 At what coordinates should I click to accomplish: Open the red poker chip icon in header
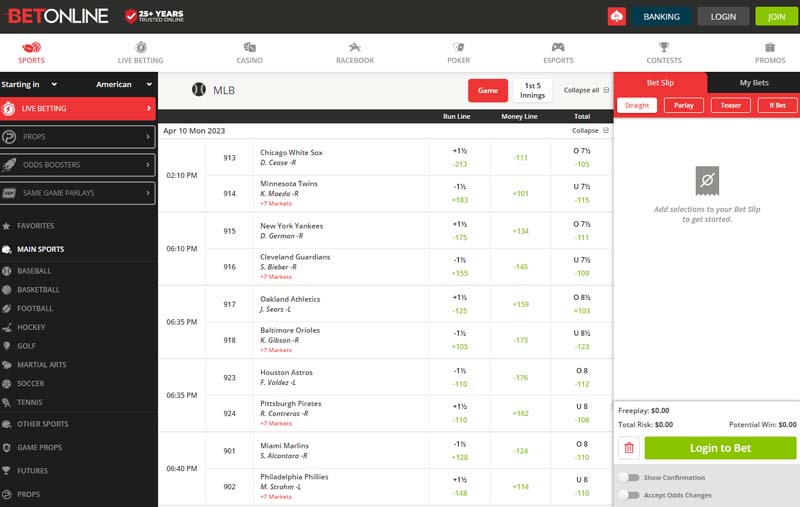tap(616, 17)
